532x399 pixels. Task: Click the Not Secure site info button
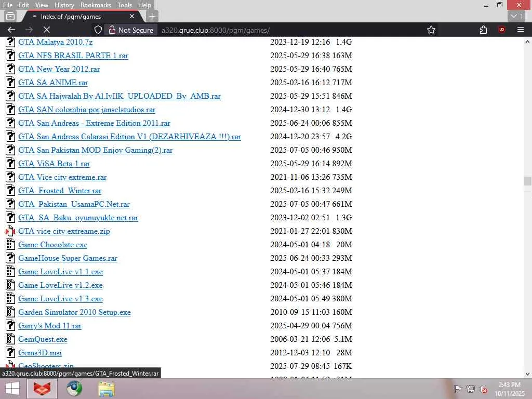[x=130, y=30]
